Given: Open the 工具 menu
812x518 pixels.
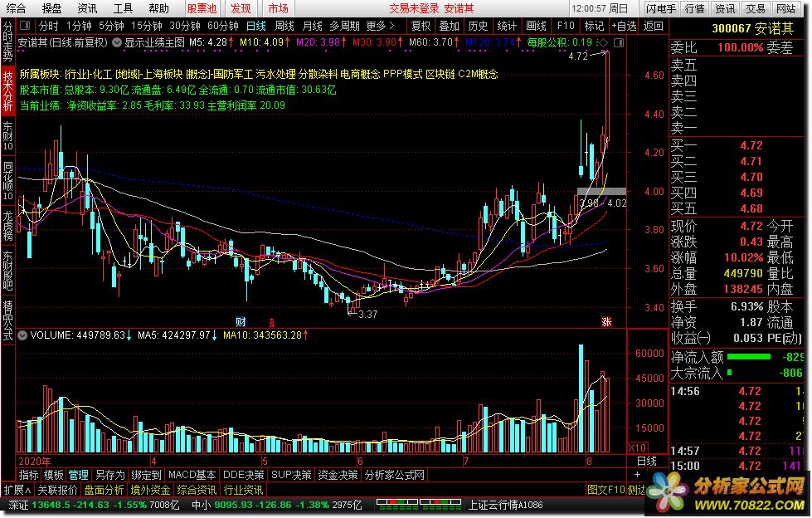Looking at the screenshot, I should point(123,8).
